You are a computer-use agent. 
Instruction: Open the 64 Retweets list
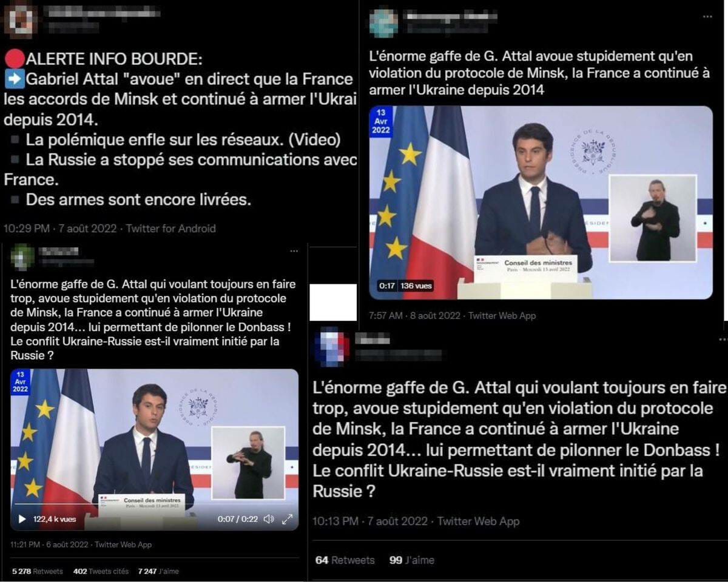click(345, 560)
